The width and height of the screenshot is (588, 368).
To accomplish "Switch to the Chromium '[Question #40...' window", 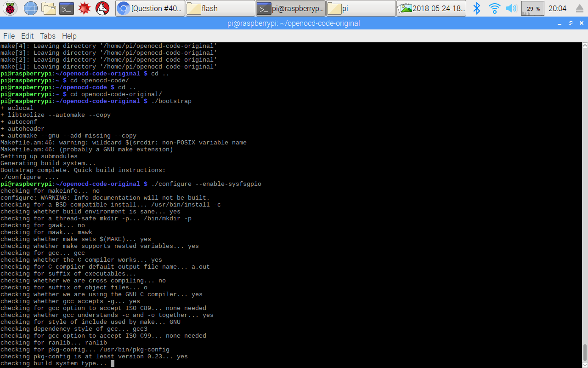I will click(150, 8).
